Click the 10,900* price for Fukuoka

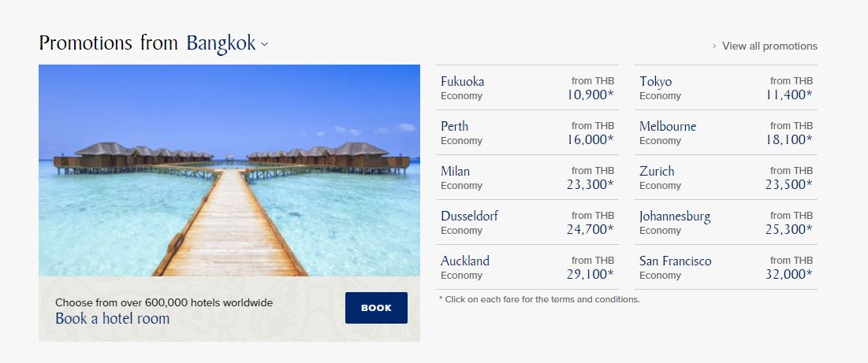[590, 95]
